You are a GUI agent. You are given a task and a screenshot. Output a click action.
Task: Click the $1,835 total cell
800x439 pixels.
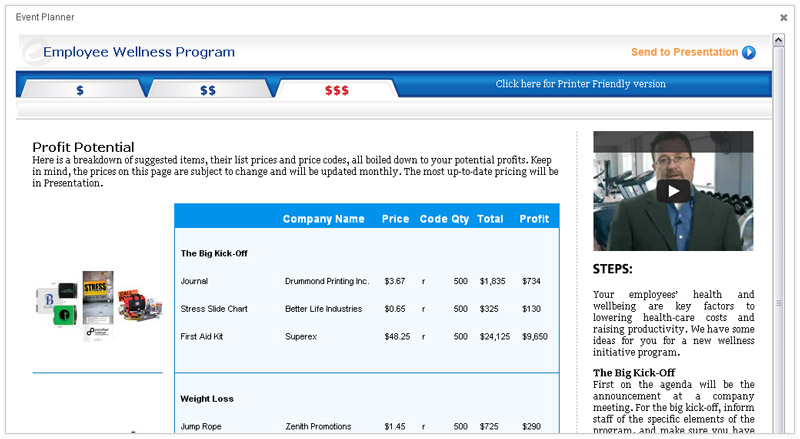click(492, 281)
